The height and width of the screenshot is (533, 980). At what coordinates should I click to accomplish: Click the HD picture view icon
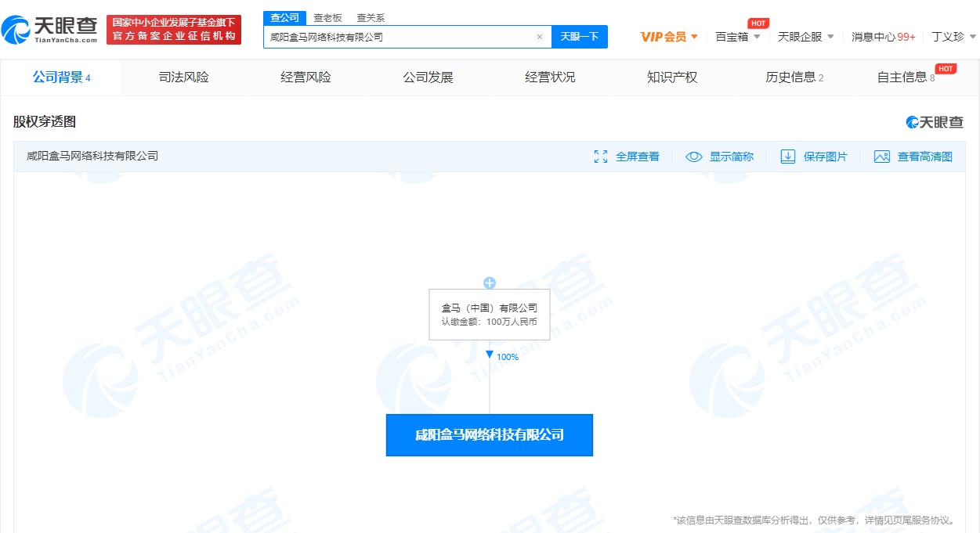tap(882, 157)
